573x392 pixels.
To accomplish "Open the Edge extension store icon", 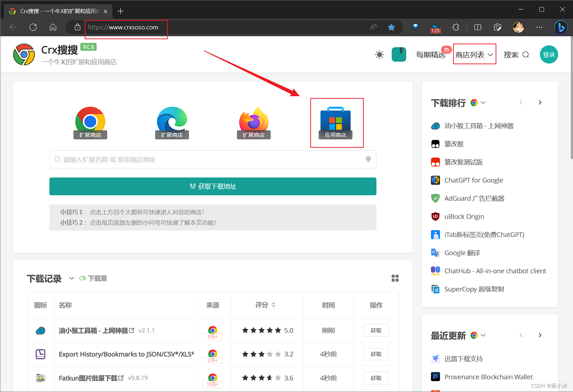I will pyautogui.click(x=172, y=123).
